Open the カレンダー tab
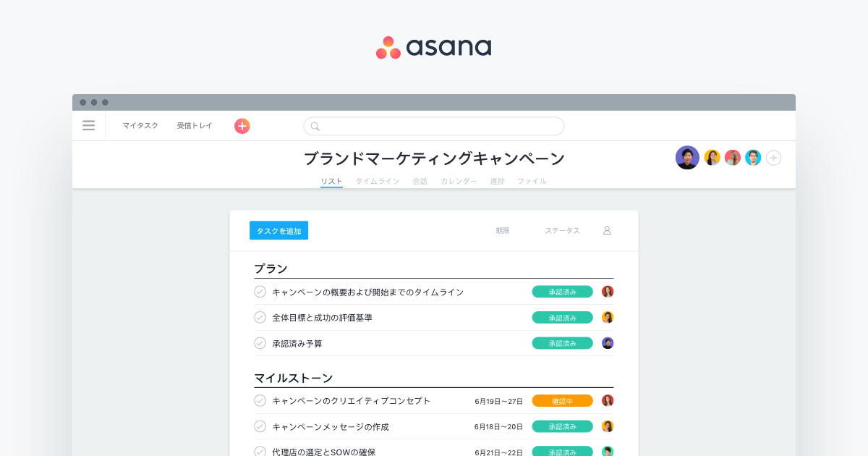This screenshot has width=868, height=456. [x=458, y=181]
